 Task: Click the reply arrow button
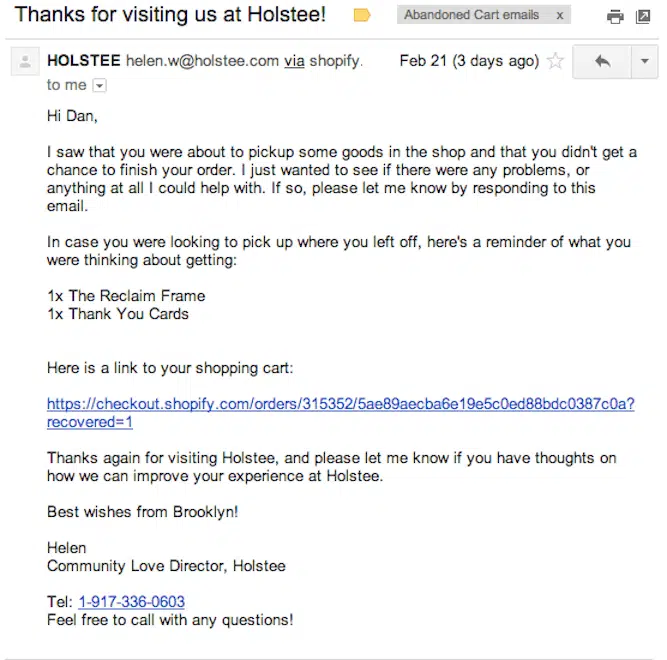tap(602, 62)
